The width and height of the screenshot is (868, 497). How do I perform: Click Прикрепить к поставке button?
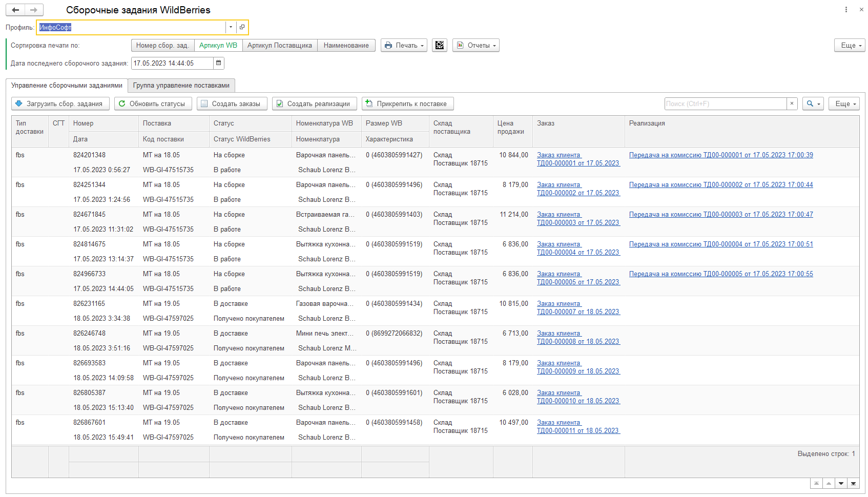point(408,103)
